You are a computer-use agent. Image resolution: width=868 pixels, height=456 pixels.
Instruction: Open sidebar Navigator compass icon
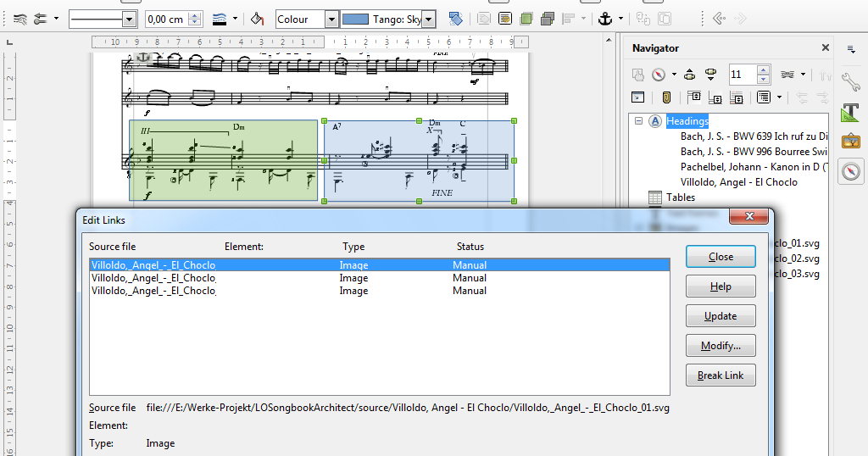coord(851,171)
